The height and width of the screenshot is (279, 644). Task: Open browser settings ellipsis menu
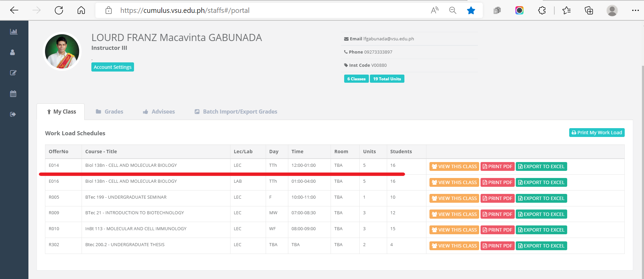(x=635, y=11)
